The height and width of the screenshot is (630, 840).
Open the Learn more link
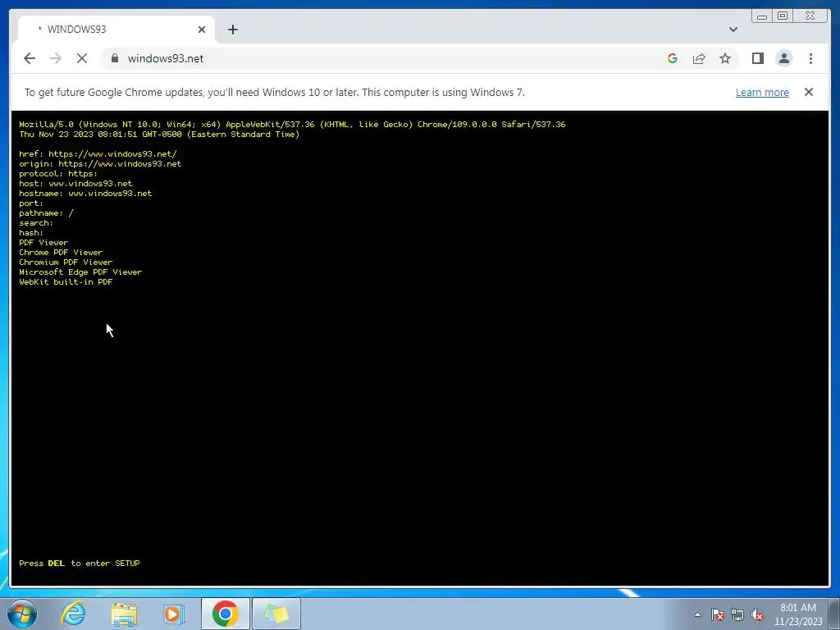762,92
